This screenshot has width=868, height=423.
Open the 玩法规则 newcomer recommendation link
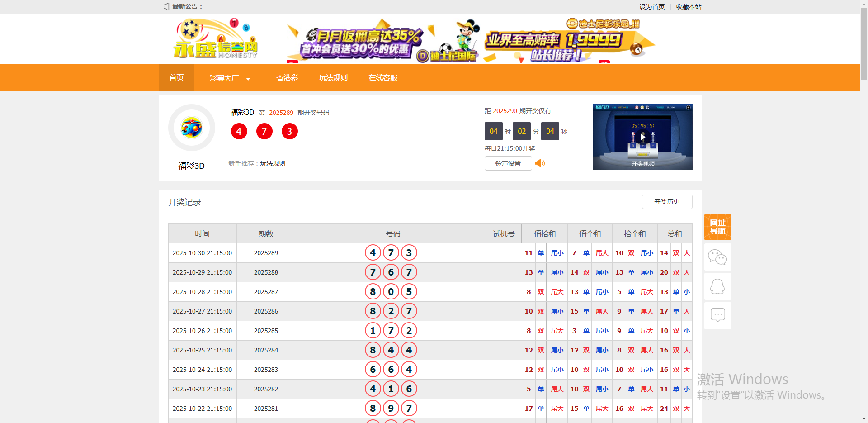coord(273,163)
